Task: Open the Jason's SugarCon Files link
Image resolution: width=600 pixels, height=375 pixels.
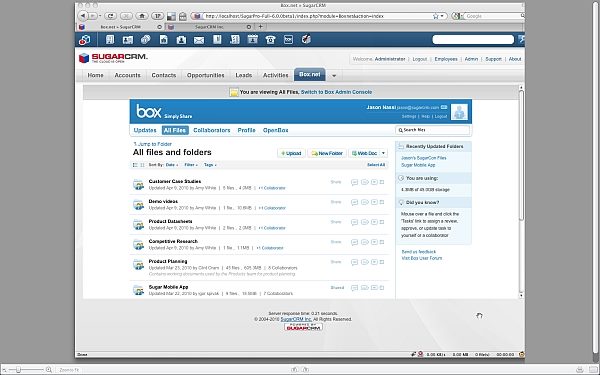Action: (x=424, y=158)
